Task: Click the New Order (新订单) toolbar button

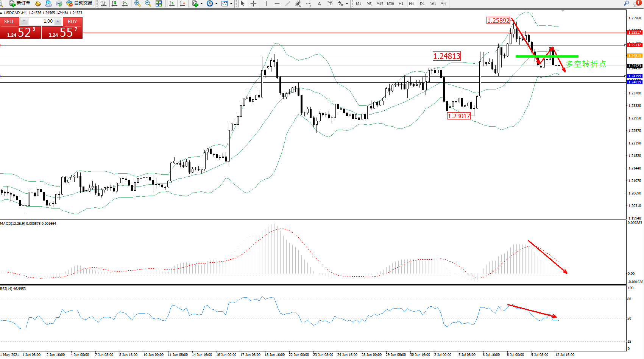Action: pos(20,3)
